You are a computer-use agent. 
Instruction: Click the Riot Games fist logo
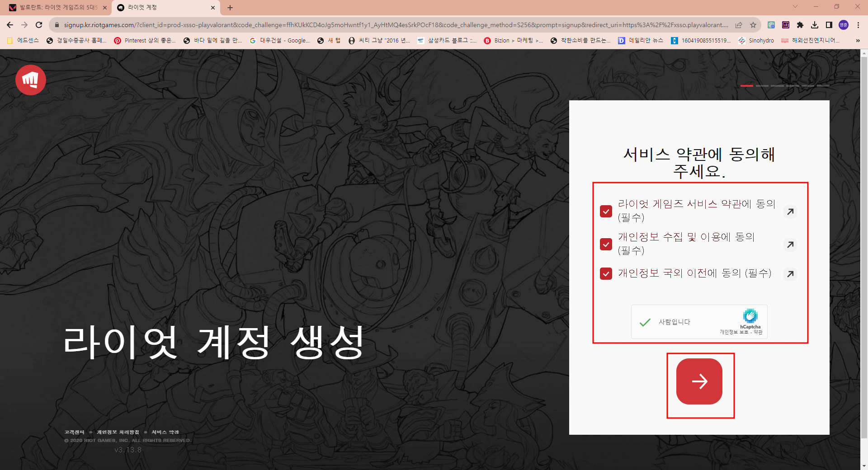pyautogui.click(x=30, y=80)
